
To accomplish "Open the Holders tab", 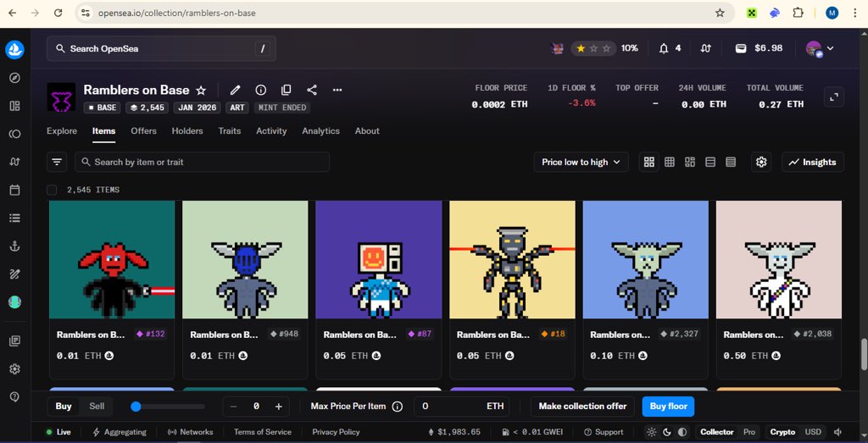I will click(x=187, y=131).
